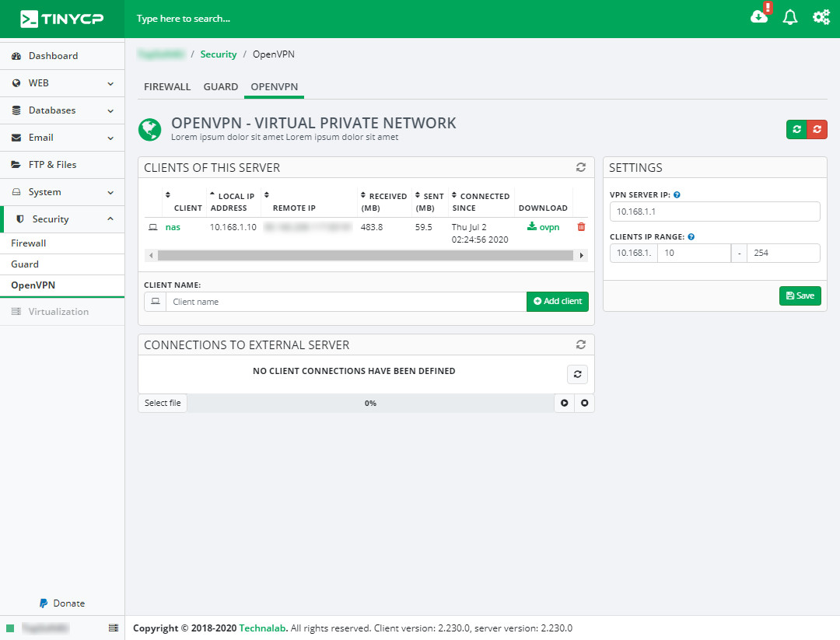Click the IP range start field
840x640 pixels.
point(695,254)
